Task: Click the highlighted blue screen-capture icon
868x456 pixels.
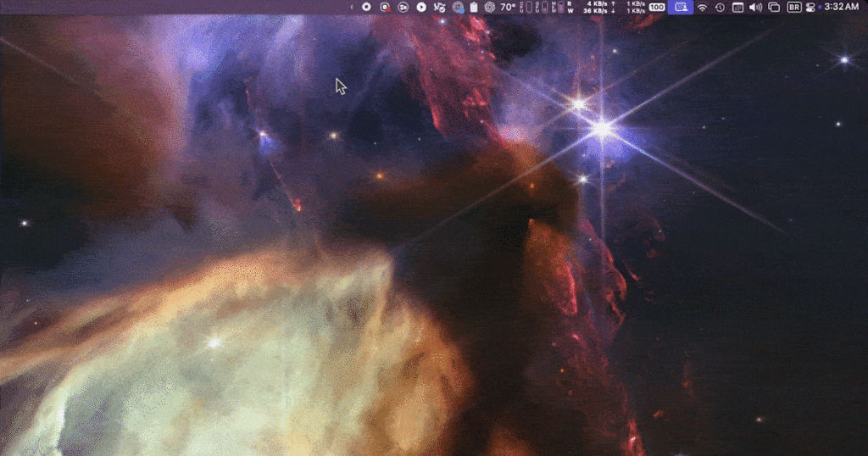Action: pyautogui.click(x=681, y=7)
